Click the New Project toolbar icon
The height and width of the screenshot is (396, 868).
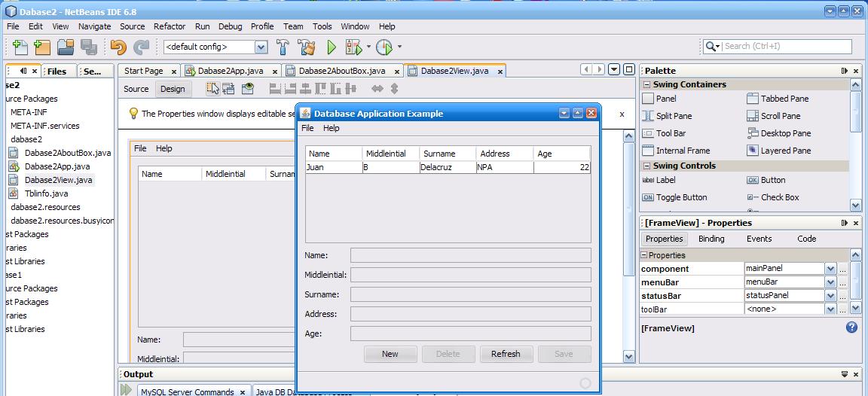42,47
